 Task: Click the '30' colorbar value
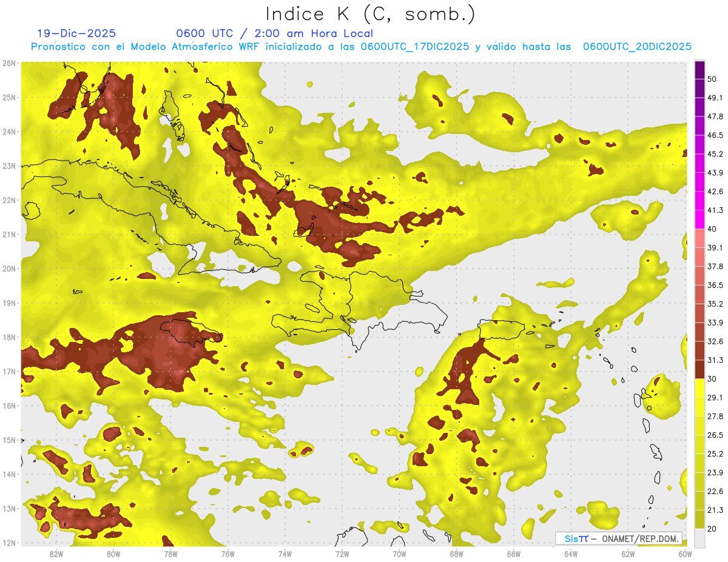pyautogui.click(x=712, y=379)
